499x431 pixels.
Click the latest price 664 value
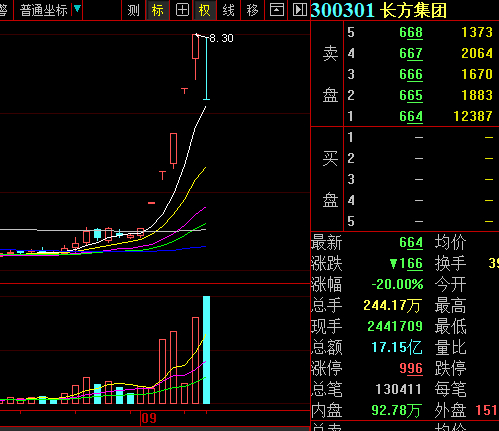point(411,242)
